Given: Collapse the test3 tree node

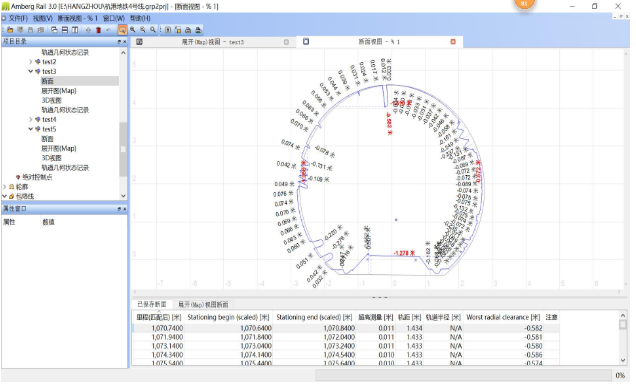Looking at the screenshot, I should coord(31,72).
